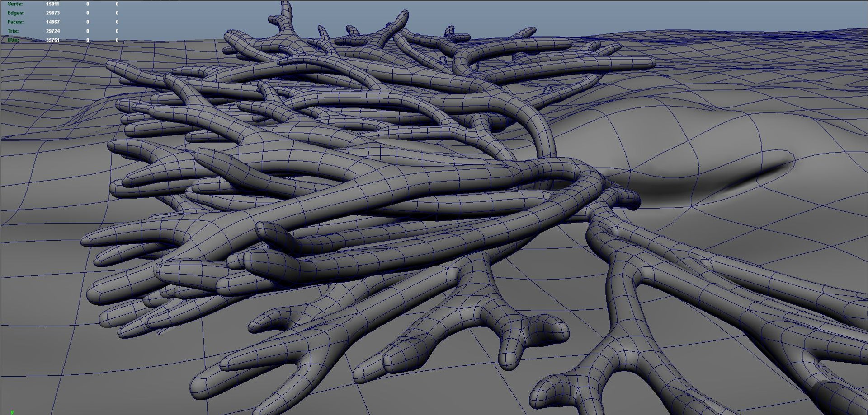Select the Faces count value 14867
This screenshot has height=415, width=868.
[52, 22]
